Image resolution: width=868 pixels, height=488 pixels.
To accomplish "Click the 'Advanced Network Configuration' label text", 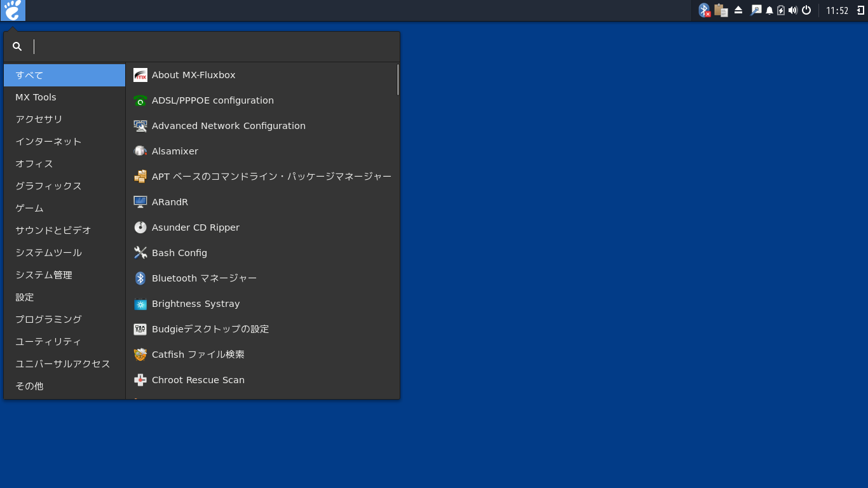I will click(229, 126).
